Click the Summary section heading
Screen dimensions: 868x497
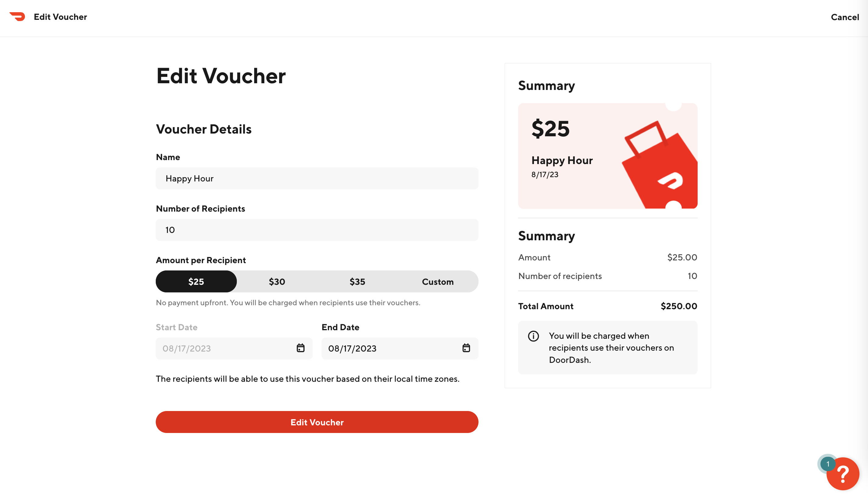coord(546,85)
